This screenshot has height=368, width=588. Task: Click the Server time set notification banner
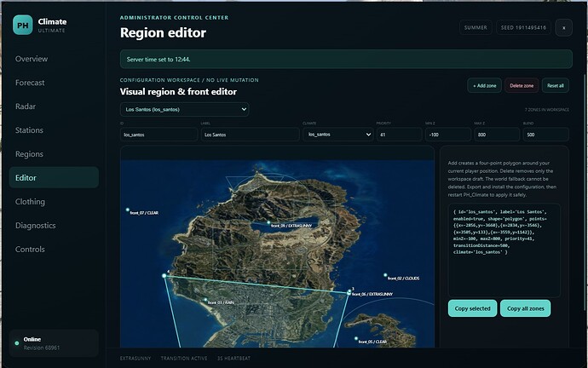tap(346, 60)
